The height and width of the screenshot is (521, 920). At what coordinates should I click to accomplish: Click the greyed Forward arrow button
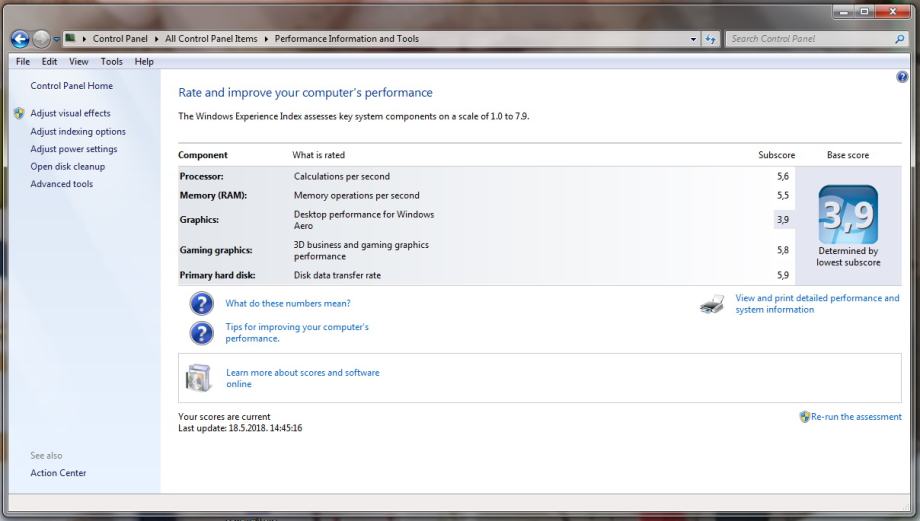(x=41, y=39)
